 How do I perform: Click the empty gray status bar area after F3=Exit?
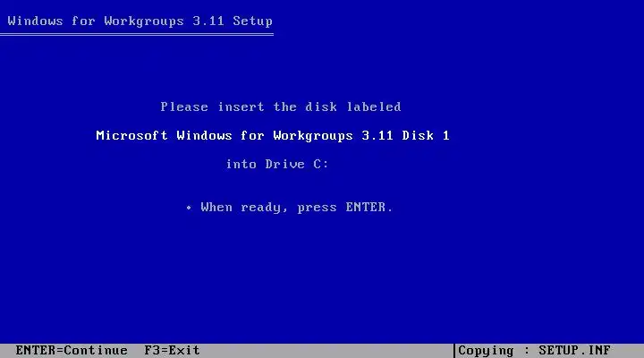click(326, 351)
